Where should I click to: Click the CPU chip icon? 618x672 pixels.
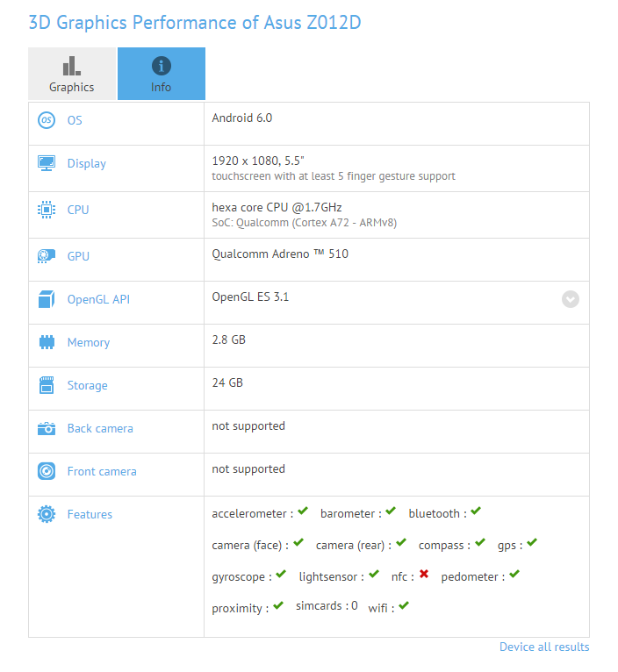pos(47,210)
